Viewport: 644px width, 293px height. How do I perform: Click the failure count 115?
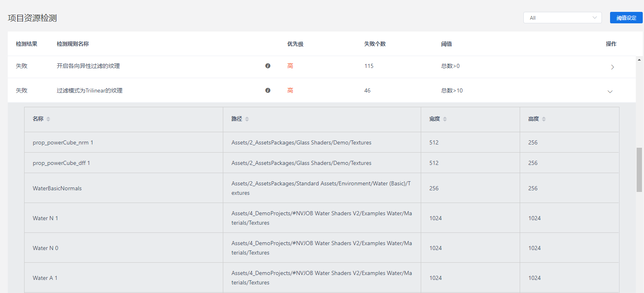tap(369, 66)
